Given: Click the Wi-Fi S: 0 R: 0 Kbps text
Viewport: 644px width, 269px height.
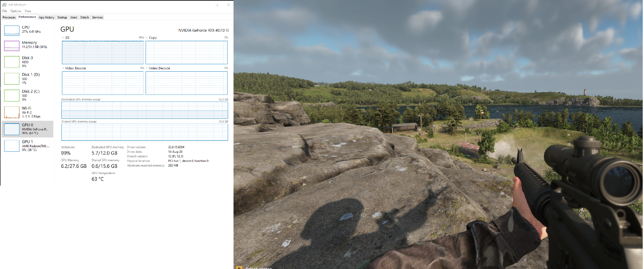Looking at the screenshot, I should point(31,116).
